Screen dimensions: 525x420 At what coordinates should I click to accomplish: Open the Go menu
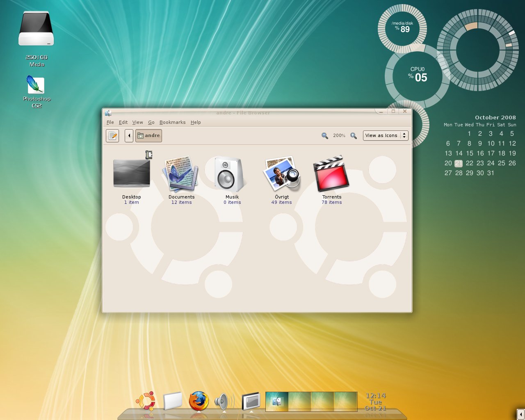click(151, 122)
